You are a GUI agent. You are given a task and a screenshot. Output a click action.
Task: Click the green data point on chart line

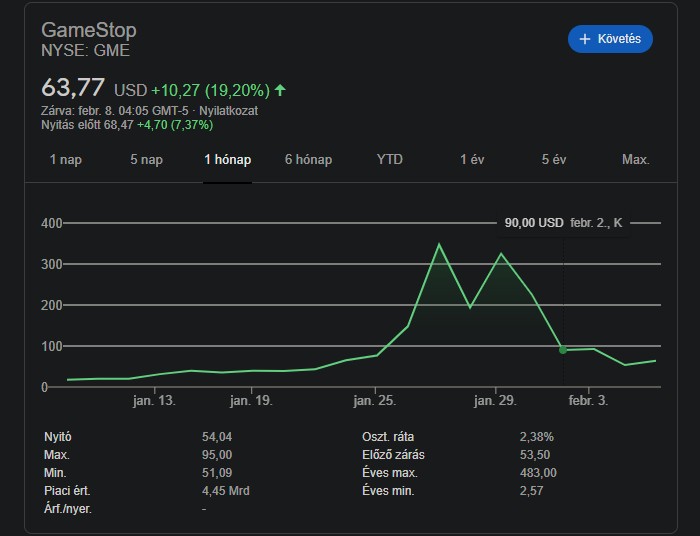click(x=563, y=350)
